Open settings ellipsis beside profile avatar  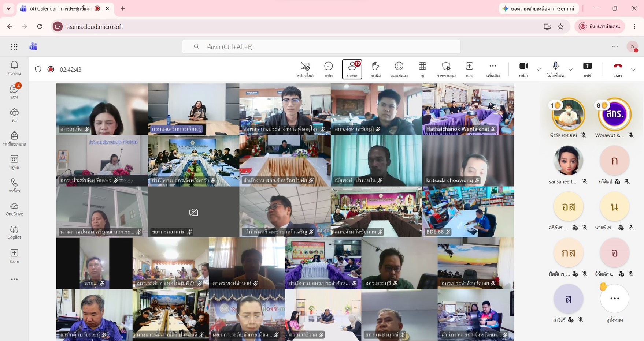pyautogui.click(x=615, y=46)
